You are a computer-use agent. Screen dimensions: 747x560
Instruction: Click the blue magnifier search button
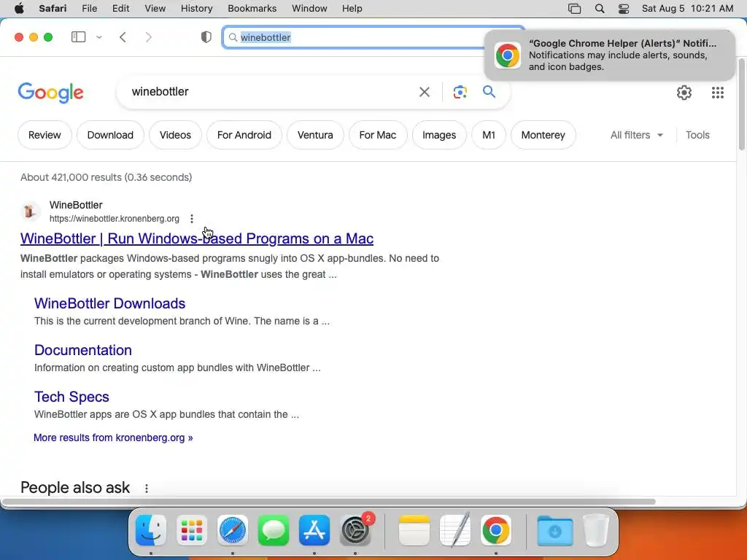click(489, 91)
